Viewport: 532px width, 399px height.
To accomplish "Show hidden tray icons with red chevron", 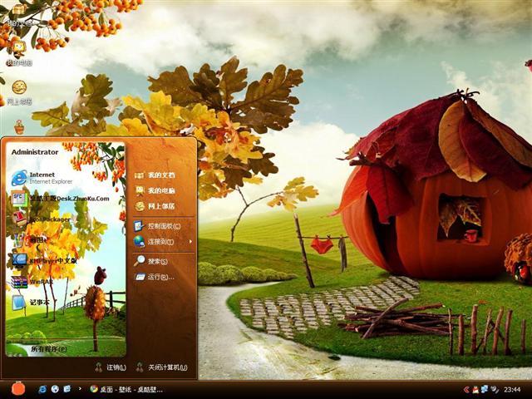I will tap(466, 390).
